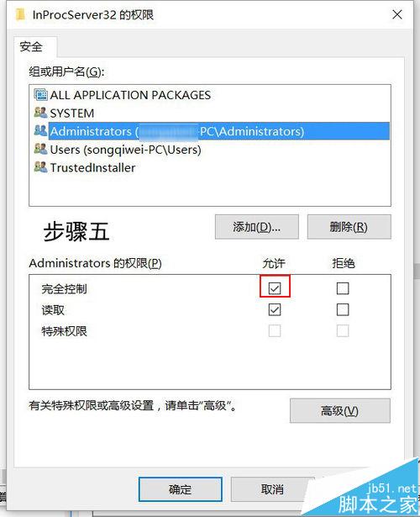Click the folder icon in title bar

tap(20, 14)
